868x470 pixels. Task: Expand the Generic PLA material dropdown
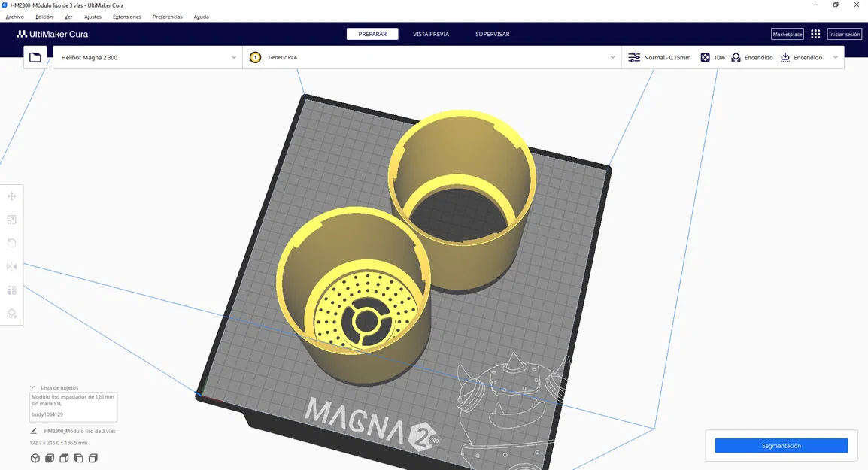613,58
